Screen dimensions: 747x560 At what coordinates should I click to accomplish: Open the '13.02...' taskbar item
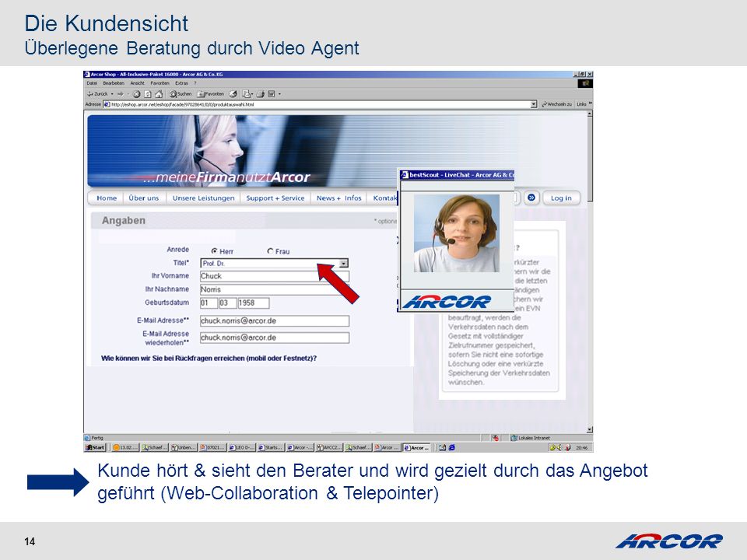[x=126, y=447]
